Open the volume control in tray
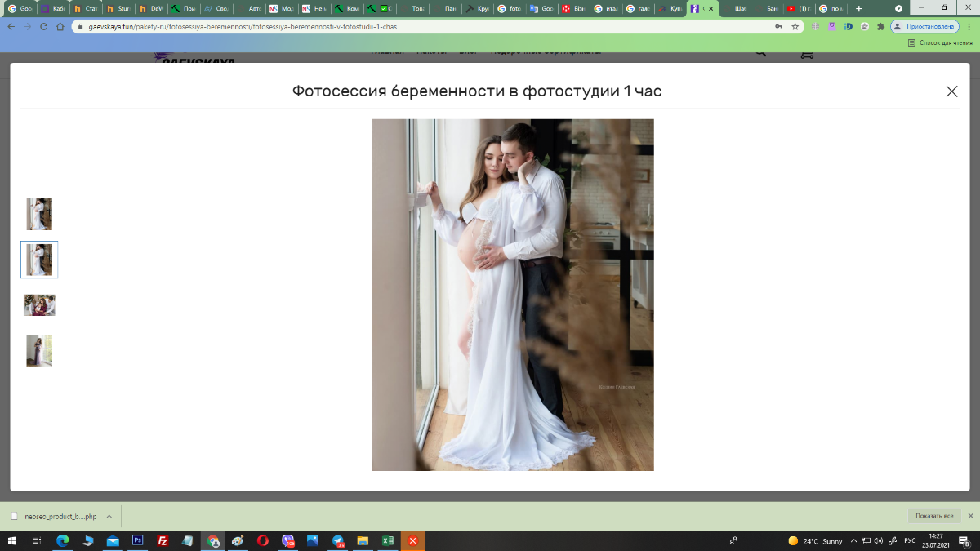This screenshot has width=980, height=551. click(x=879, y=540)
